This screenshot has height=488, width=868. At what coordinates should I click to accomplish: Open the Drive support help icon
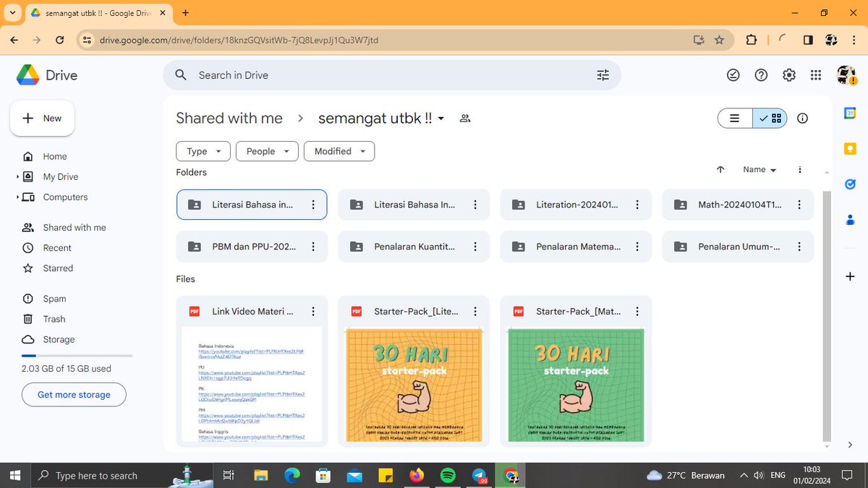(x=761, y=75)
